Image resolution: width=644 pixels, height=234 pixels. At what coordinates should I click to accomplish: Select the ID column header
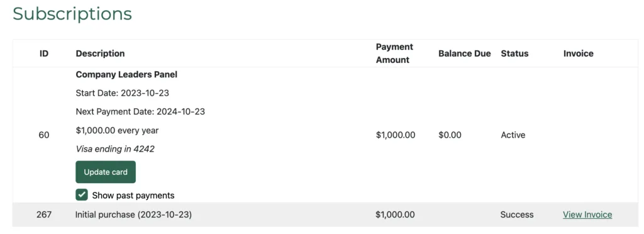[44, 53]
